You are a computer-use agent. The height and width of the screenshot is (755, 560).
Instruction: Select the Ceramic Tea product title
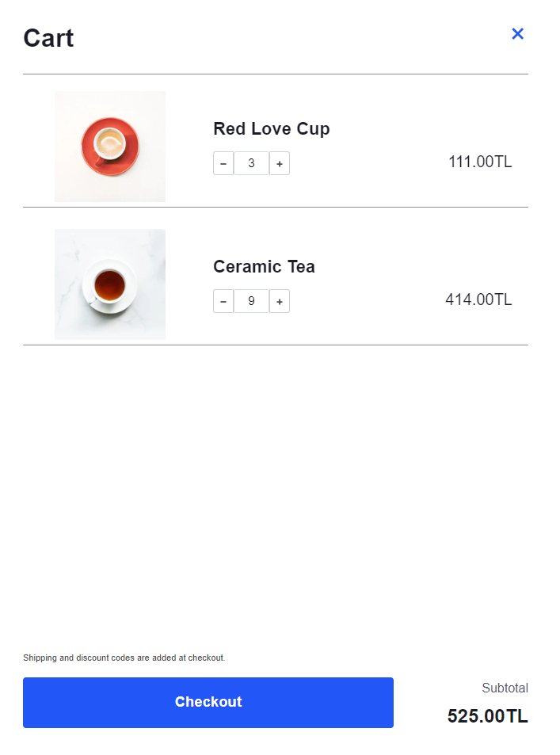[x=264, y=266]
